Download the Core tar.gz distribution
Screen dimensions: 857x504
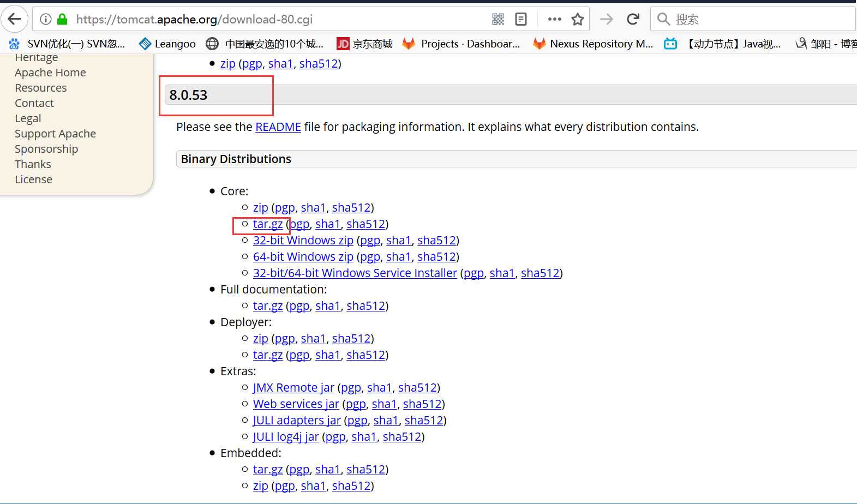coord(268,224)
